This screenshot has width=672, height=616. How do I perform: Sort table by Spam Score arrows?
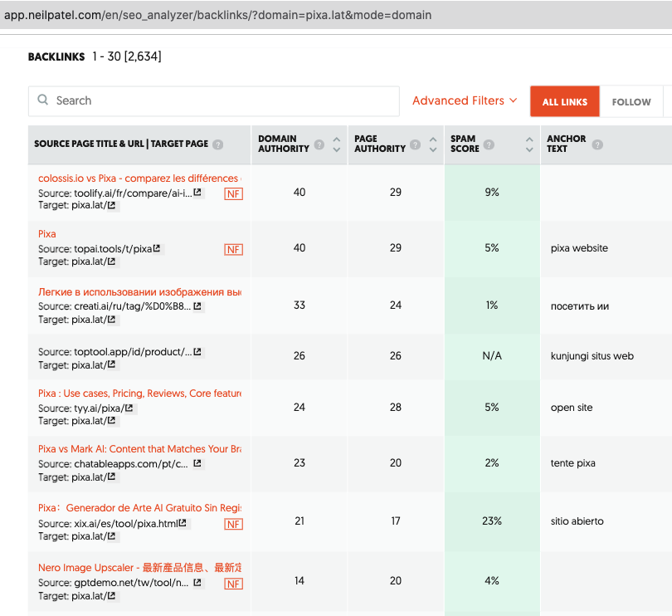click(x=529, y=144)
